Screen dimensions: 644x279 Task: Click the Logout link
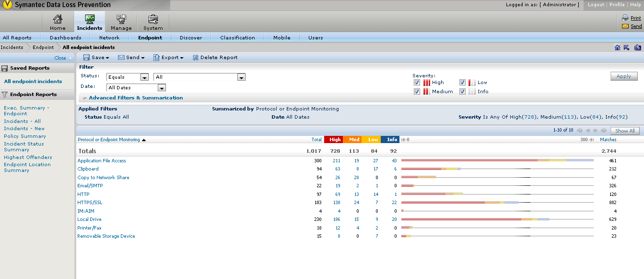(596, 4)
